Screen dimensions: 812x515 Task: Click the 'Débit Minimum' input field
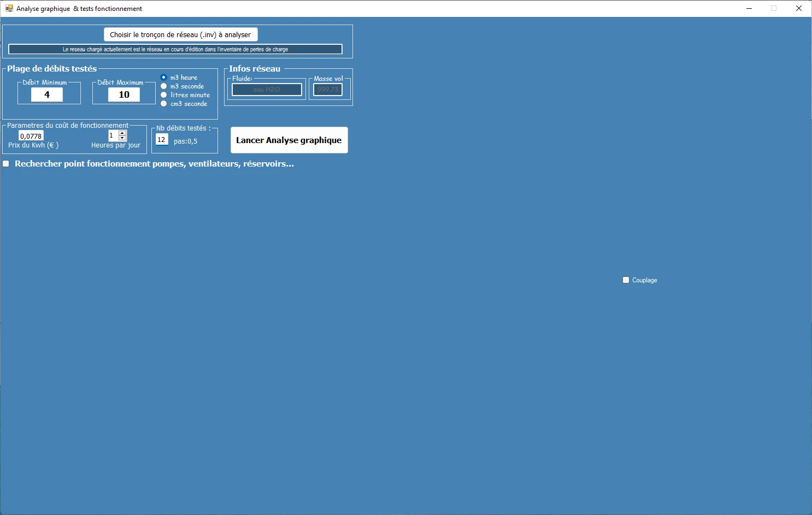pos(47,94)
